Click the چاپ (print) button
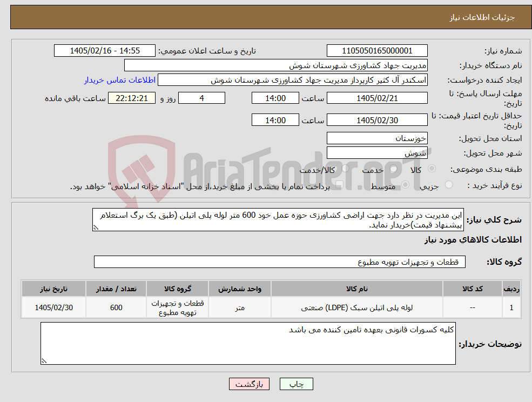This screenshot has width=532, height=402. [296, 384]
